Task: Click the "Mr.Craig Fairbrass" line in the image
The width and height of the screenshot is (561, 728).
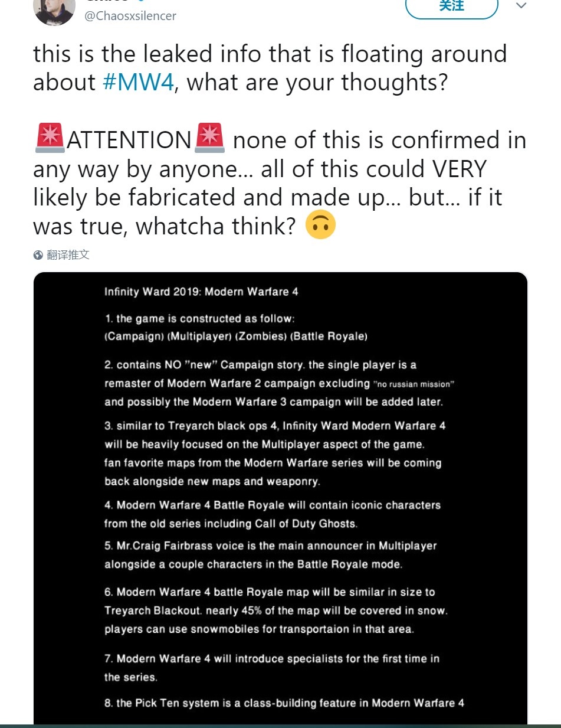Action: (x=270, y=546)
